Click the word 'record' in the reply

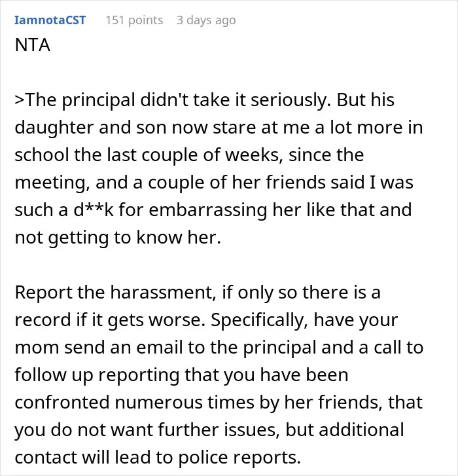43,320
